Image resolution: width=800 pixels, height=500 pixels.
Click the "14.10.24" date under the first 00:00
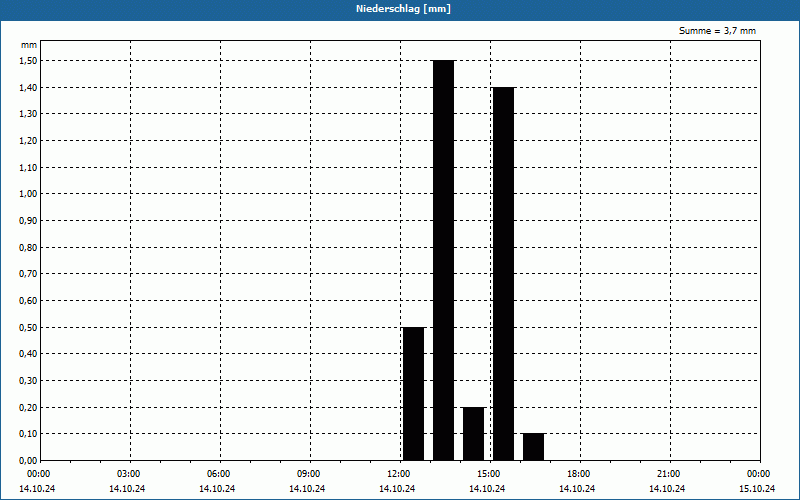point(37,489)
